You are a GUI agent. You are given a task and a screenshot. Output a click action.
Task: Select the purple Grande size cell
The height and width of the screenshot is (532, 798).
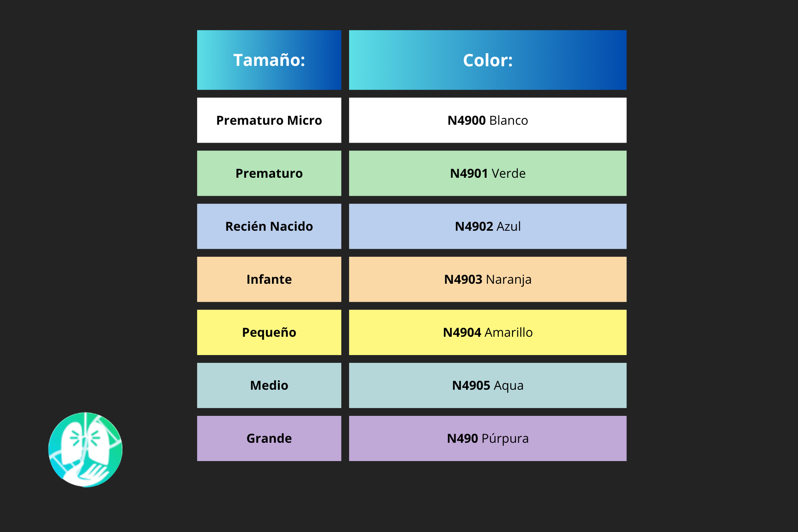pos(269,438)
